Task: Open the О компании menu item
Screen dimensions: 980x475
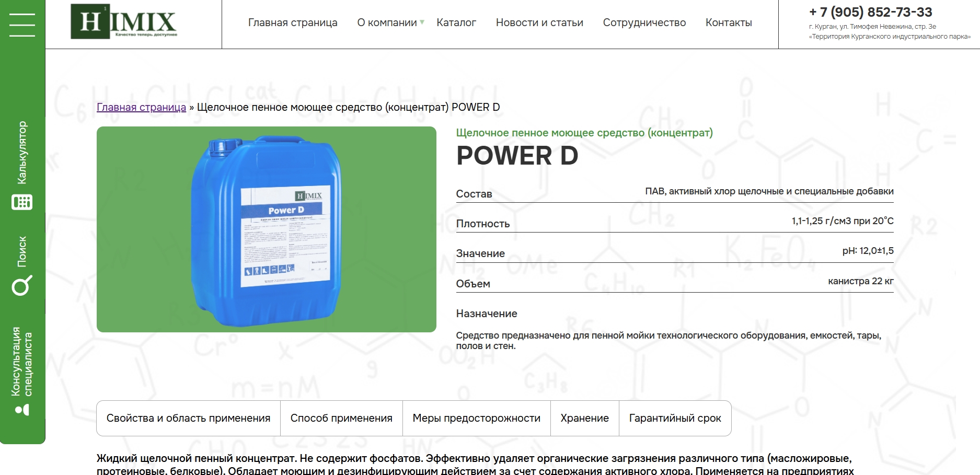Action: (387, 22)
